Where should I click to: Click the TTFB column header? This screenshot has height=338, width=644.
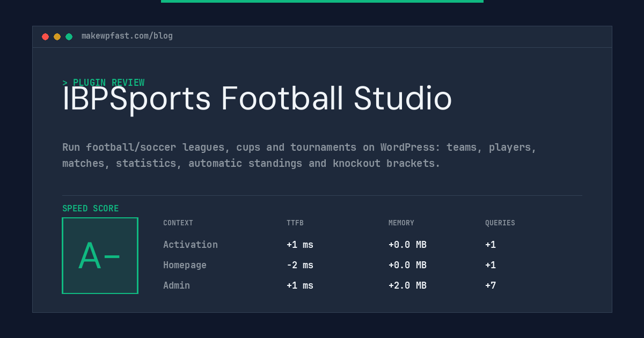tap(295, 223)
